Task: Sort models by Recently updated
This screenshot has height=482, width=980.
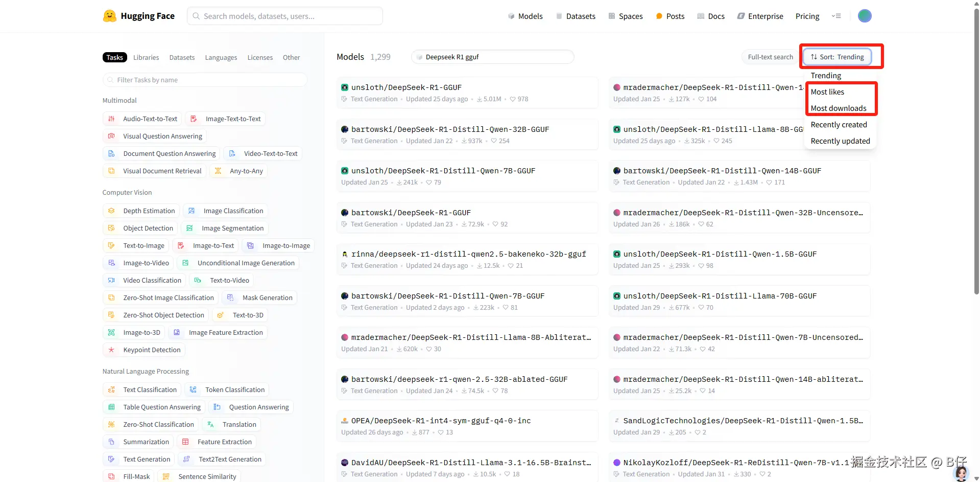Action: 840,141
